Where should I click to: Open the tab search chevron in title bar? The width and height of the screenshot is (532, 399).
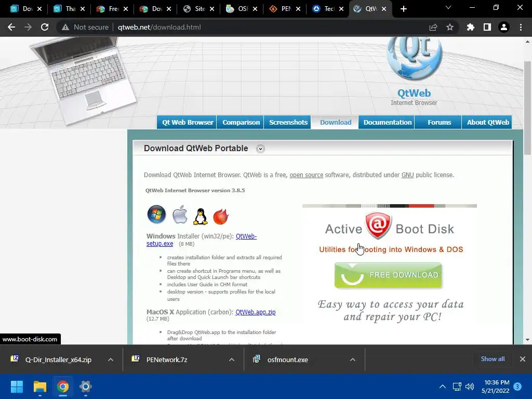pos(448,7)
